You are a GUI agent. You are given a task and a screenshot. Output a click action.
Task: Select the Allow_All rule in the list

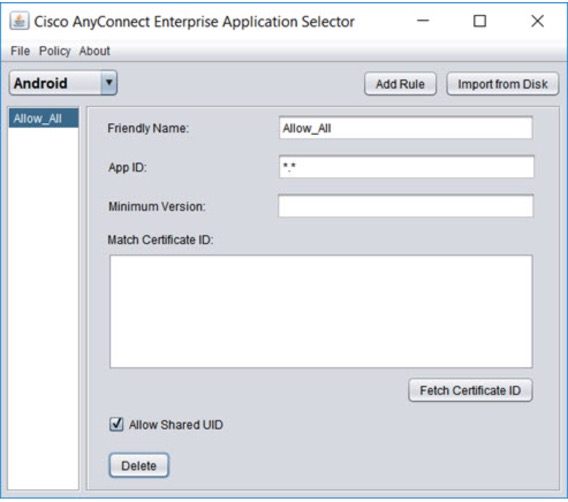point(43,118)
